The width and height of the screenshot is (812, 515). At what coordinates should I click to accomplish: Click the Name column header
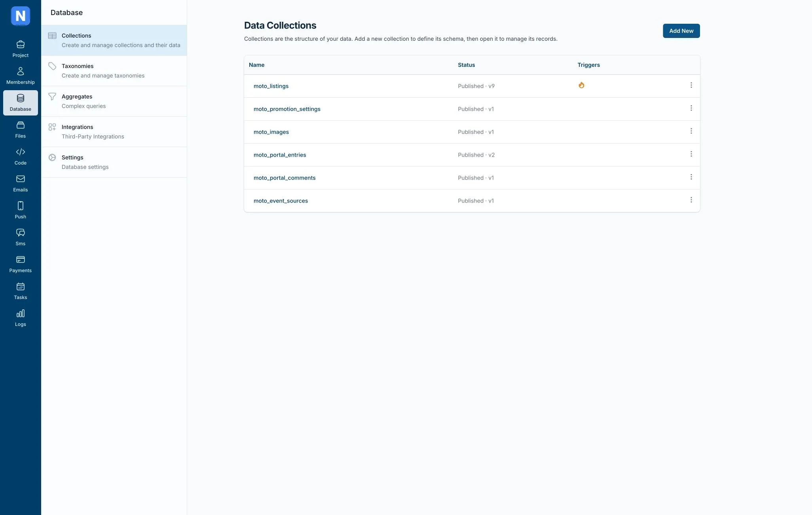[x=256, y=65]
